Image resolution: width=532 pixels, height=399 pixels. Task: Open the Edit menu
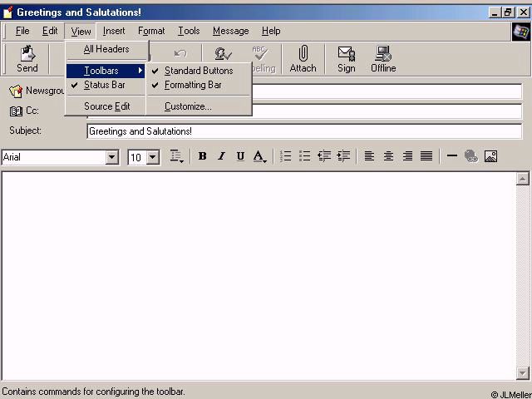coord(50,32)
